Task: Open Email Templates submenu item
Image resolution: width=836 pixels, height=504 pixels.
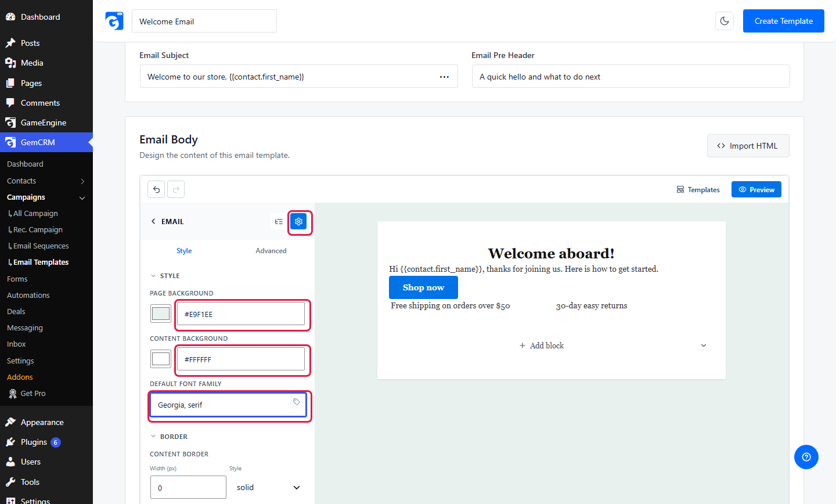Action: click(x=41, y=262)
